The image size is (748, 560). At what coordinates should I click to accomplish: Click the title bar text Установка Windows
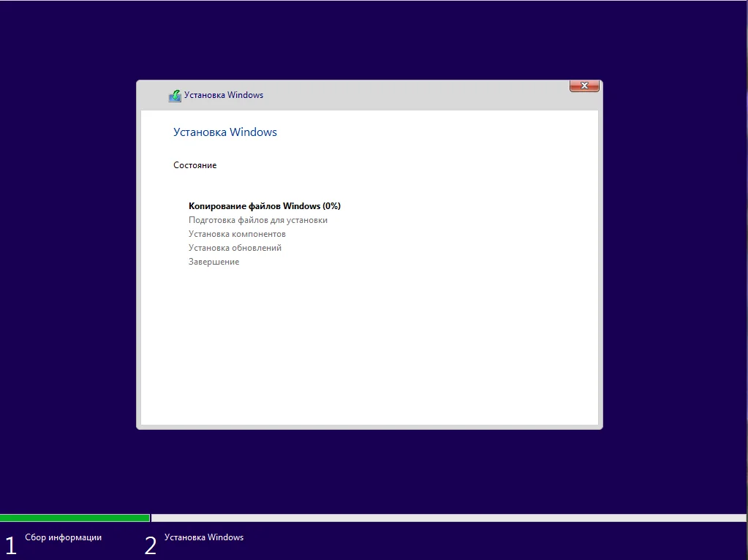tap(224, 95)
